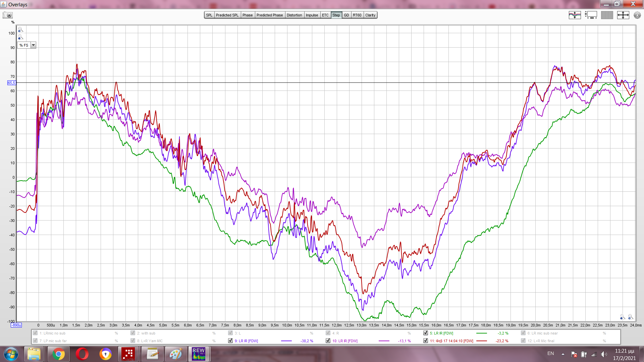Viewport: 644px width, 362px height.
Task: Switch to the Impulse tab
Action: tap(312, 15)
